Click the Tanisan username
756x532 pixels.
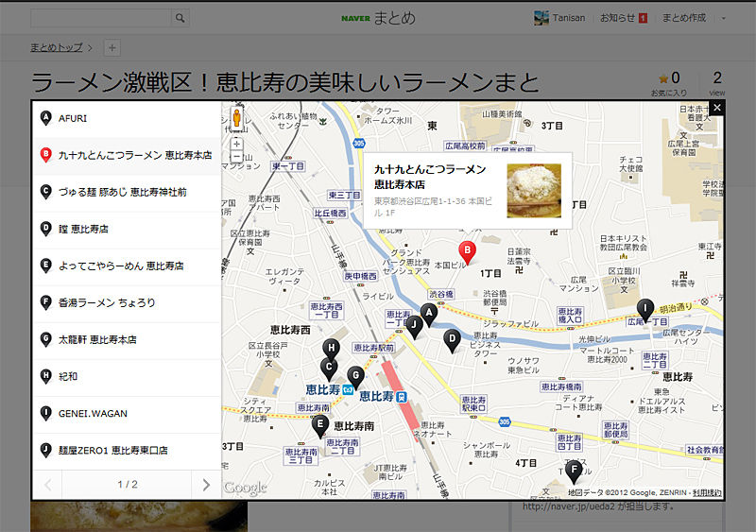pyautogui.click(x=569, y=18)
